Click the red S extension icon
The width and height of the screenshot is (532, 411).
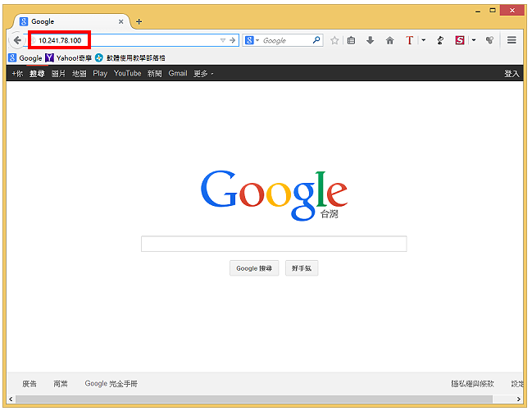pos(460,40)
